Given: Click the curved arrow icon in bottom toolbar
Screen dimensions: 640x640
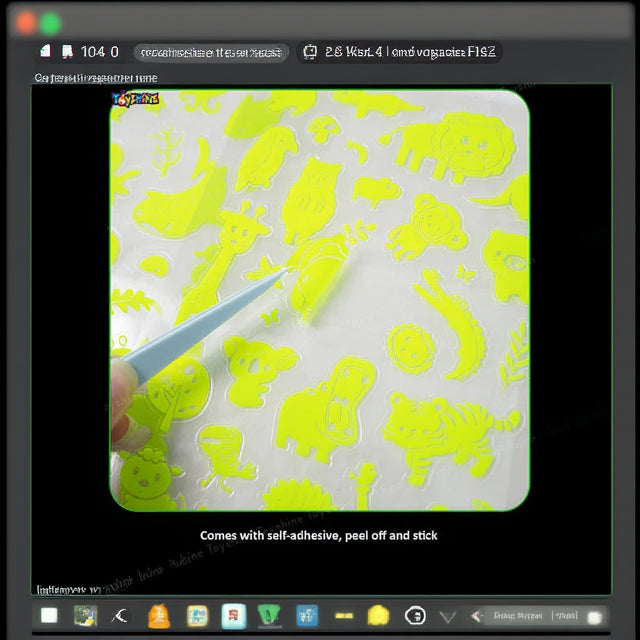Looking at the screenshot, I should [x=121, y=616].
